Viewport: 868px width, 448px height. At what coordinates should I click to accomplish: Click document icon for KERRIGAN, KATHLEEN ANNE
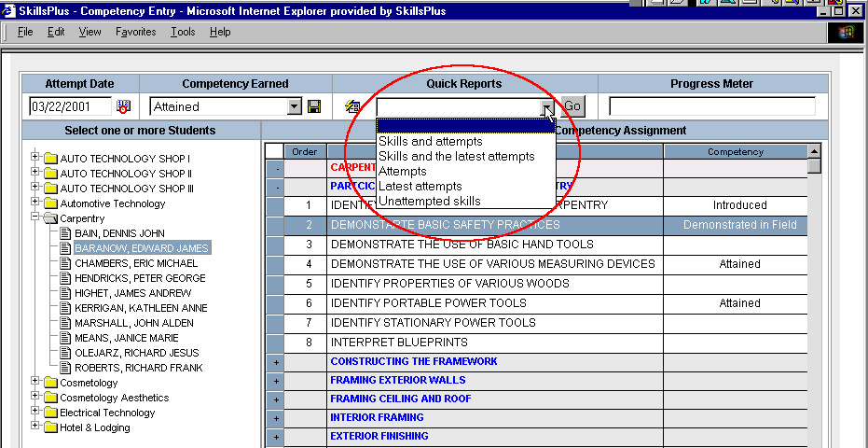click(x=66, y=308)
